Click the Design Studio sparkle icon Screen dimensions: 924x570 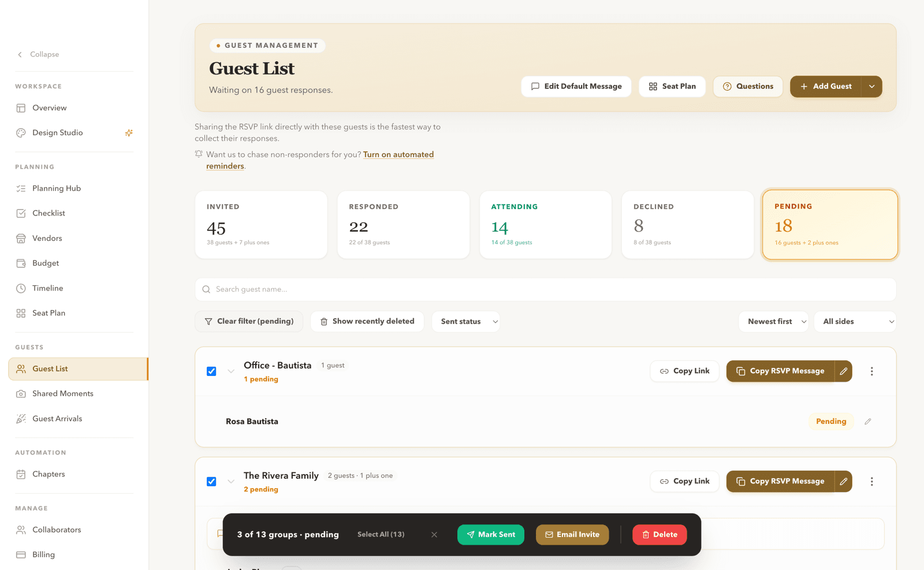pos(129,133)
